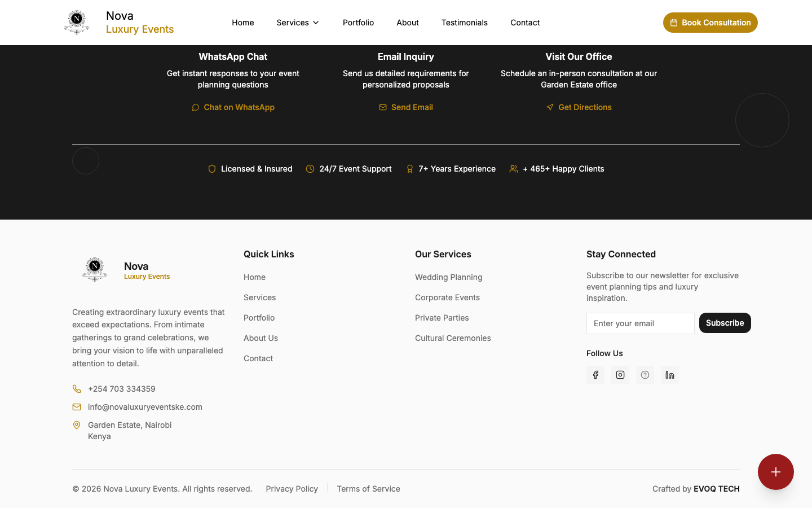Open Portfolio in the top navigation

tap(359, 23)
